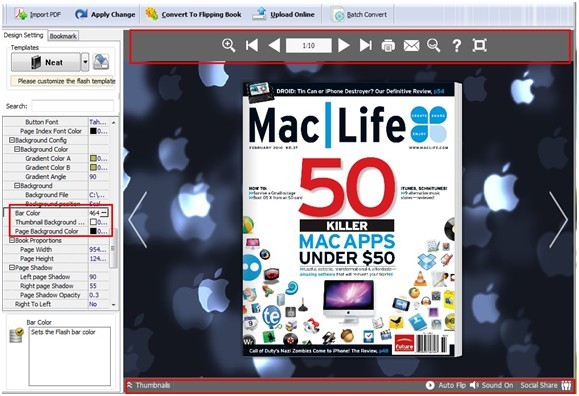
Task: Click Gradient Color B swatch
Action: [x=93, y=167]
